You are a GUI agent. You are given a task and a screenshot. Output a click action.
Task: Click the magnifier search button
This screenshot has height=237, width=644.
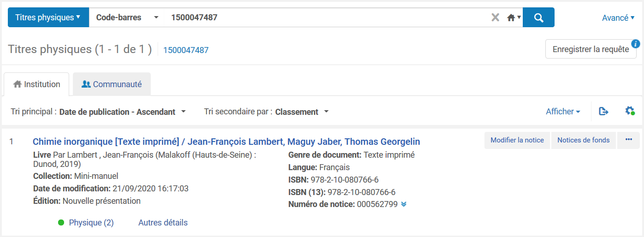(538, 18)
